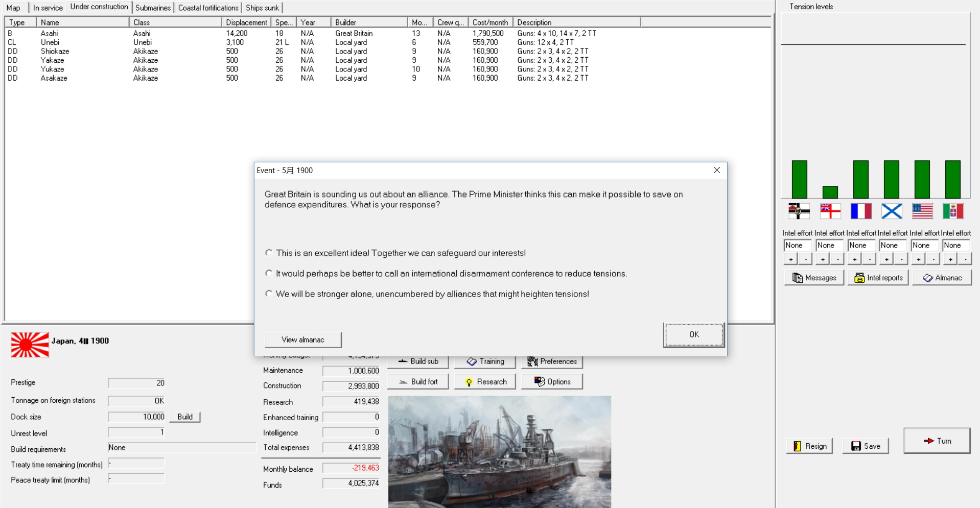Increase intel effort on the USA
Viewport: 980px width, 508px height.
click(919, 259)
